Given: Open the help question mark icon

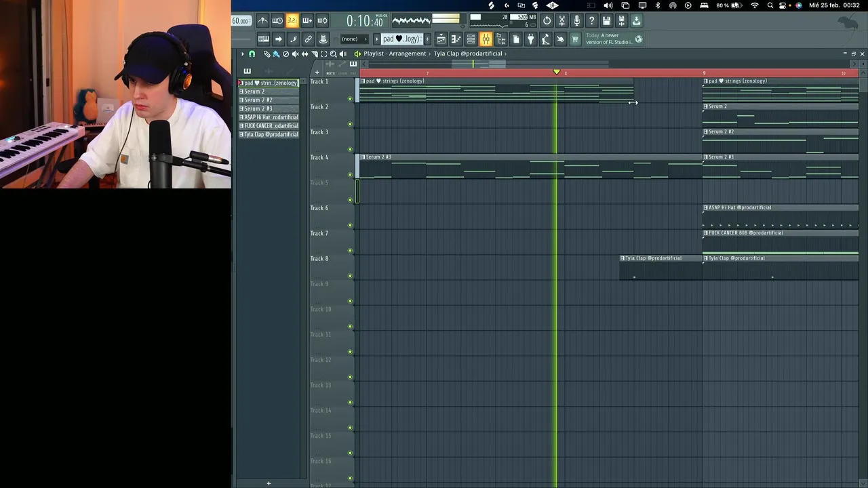Looking at the screenshot, I should [x=591, y=20].
